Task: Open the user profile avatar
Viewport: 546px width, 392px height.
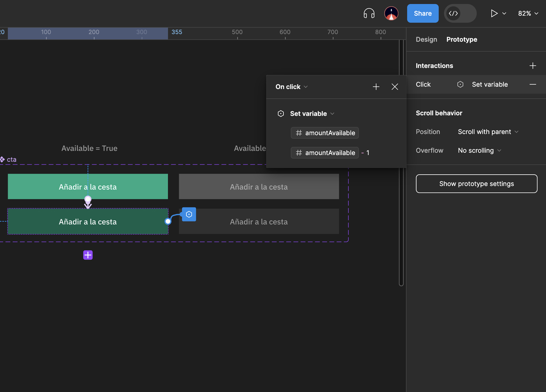Action: click(x=391, y=13)
